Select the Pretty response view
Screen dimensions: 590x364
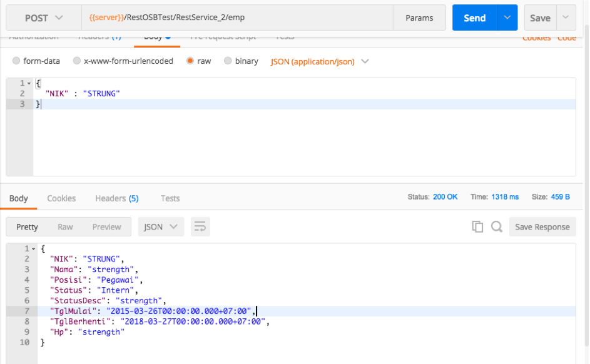[27, 227]
